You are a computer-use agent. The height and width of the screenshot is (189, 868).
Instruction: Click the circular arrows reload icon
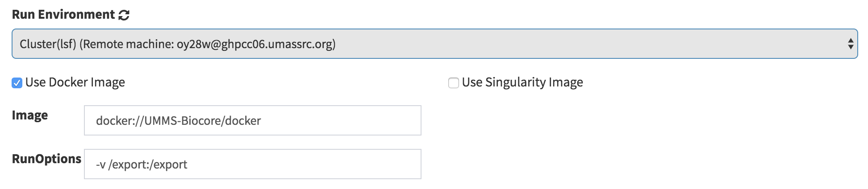click(124, 15)
